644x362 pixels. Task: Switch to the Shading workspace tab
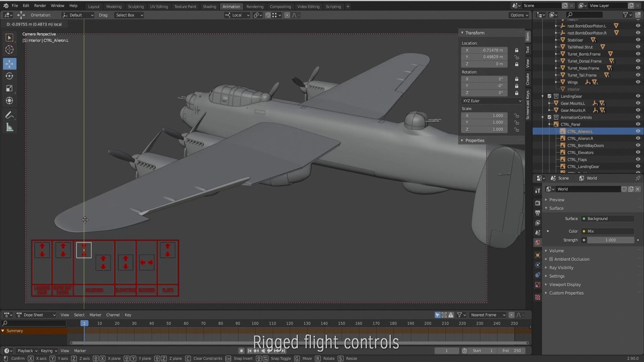click(209, 6)
